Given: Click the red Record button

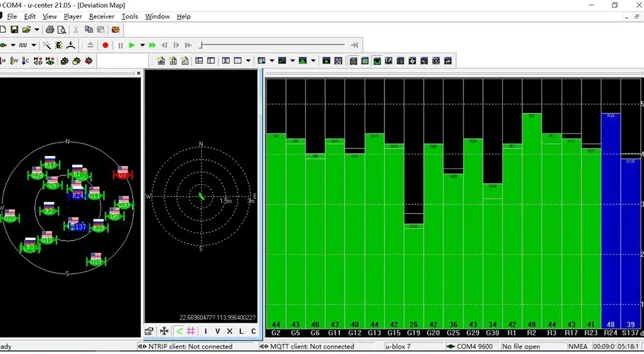Looking at the screenshot, I should pos(105,45).
